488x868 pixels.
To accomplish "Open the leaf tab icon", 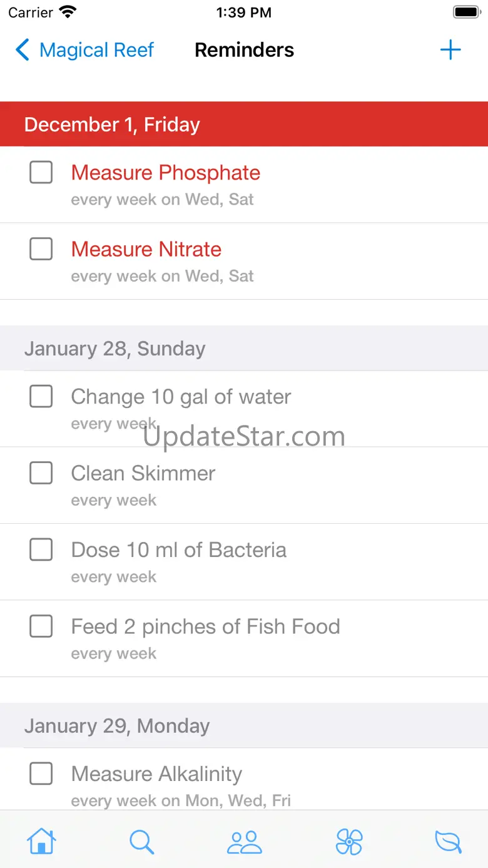I will (448, 842).
